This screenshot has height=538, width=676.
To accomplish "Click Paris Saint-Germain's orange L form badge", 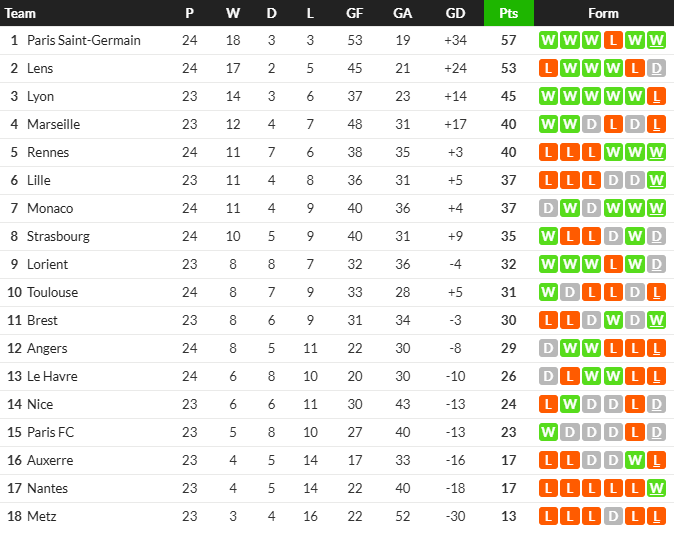I will [x=613, y=40].
